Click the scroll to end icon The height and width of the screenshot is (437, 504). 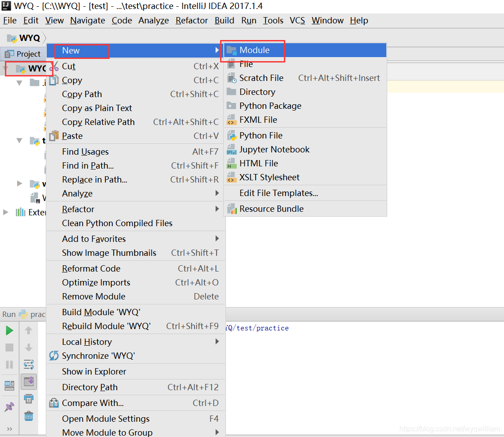pyautogui.click(x=29, y=382)
